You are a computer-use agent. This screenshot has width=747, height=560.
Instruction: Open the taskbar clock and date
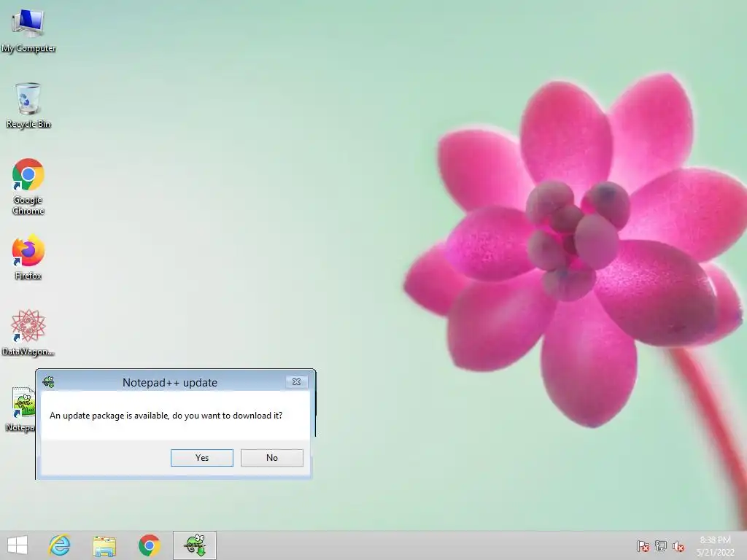tap(716, 545)
